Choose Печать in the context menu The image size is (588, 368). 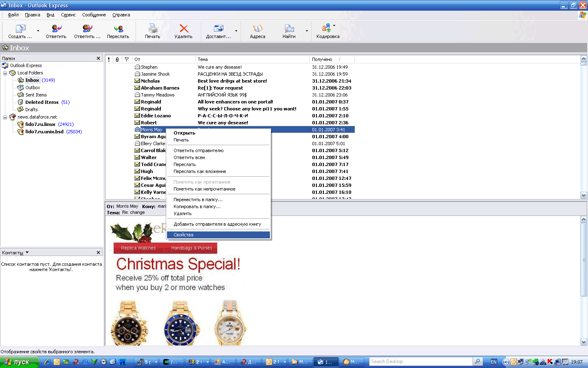point(218,140)
